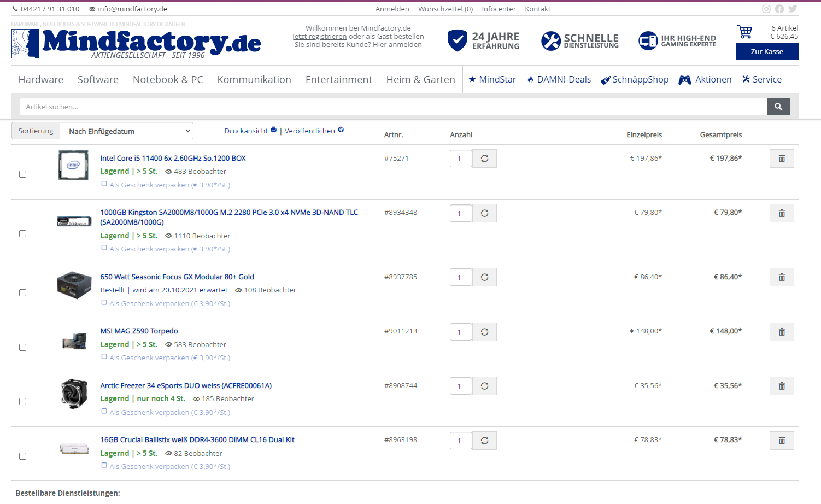This screenshot has width=821, height=504.
Task: Open Wunschzettel (0) link
Action: (x=445, y=9)
